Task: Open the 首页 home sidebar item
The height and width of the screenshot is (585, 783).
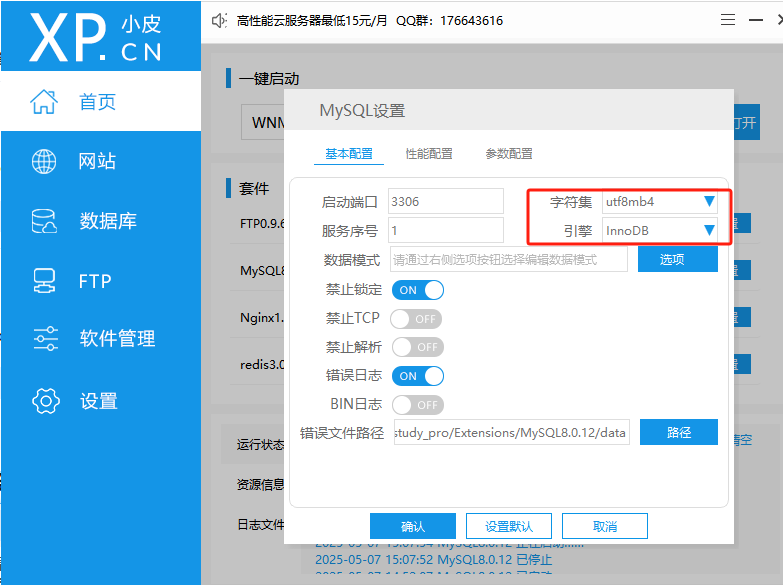Action: tap(101, 101)
